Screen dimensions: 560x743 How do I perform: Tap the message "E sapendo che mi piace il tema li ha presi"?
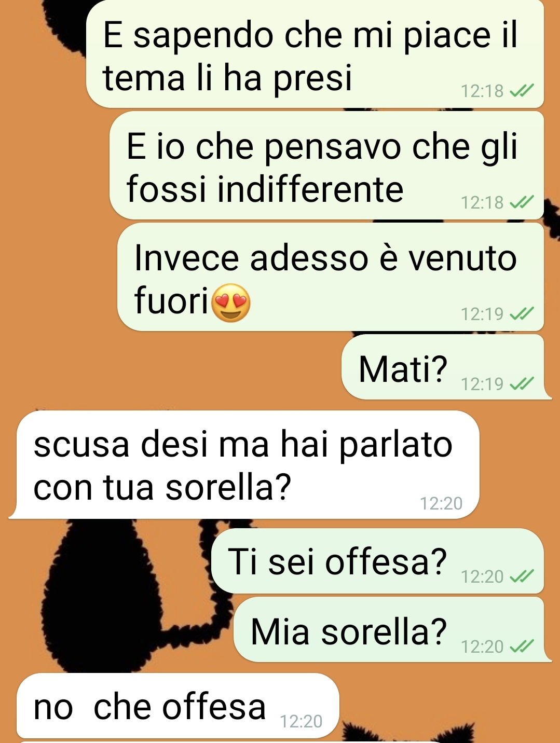point(315,54)
